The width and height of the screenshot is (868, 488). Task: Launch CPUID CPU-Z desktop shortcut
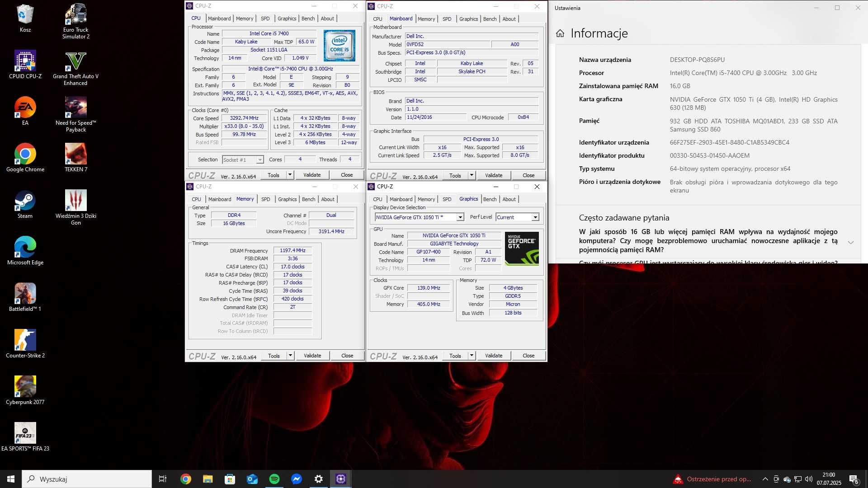click(x=25, y=65)
